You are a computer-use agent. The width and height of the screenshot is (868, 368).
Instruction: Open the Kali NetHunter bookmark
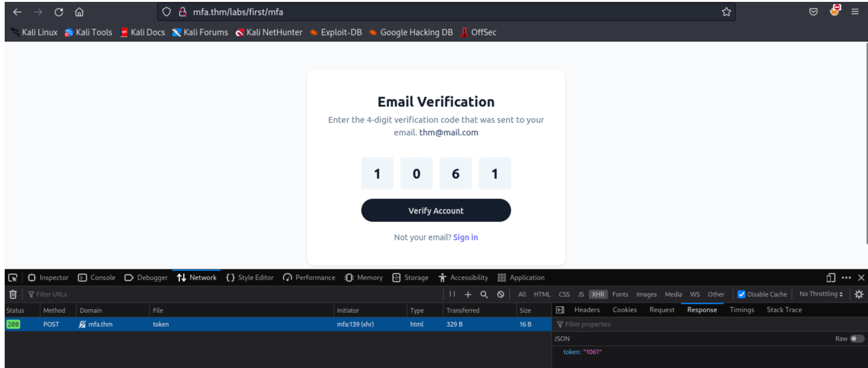(269, 32)
